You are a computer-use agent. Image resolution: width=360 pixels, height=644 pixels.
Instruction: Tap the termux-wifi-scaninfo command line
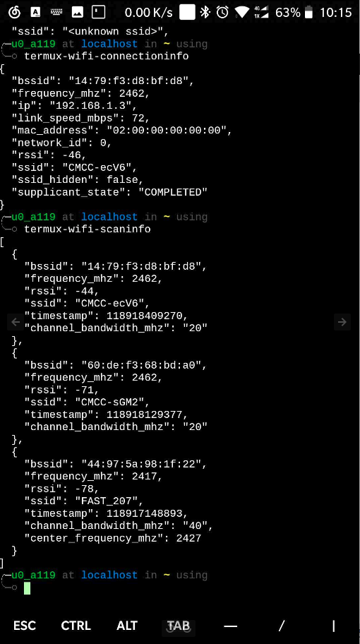[x=88, y=229]
